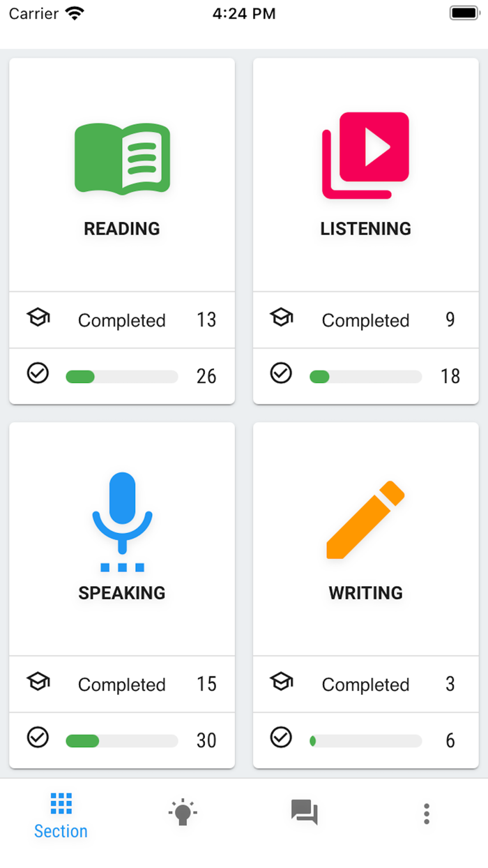The height and width of the screenshot is (868, 488).
Task: Tap the Completed count 9 for Listening
Action: tap(450, 320)
